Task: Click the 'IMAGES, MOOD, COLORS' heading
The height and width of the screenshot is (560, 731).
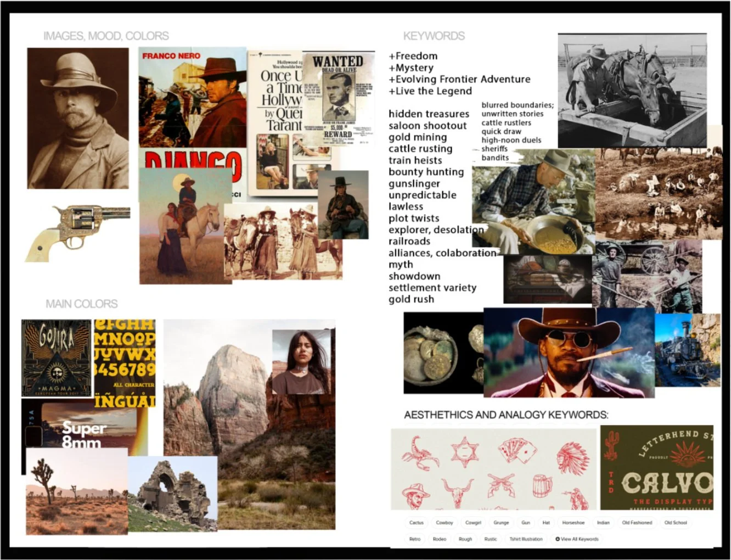Action: click(106, 36)
